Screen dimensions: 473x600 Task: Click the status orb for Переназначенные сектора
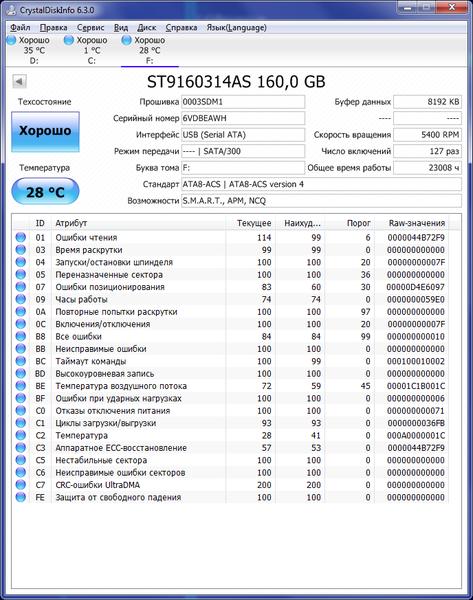21,274
